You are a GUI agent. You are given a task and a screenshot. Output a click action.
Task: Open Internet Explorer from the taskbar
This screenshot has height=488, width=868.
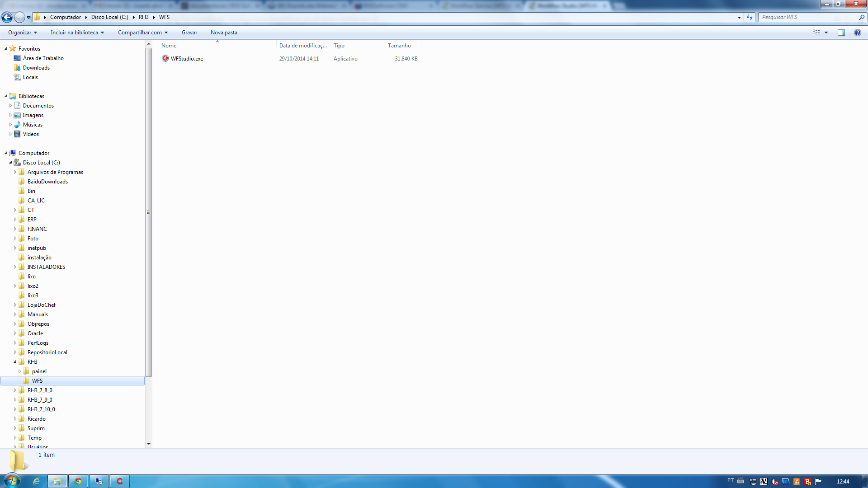pyautogui.click(x=37, y=481)
